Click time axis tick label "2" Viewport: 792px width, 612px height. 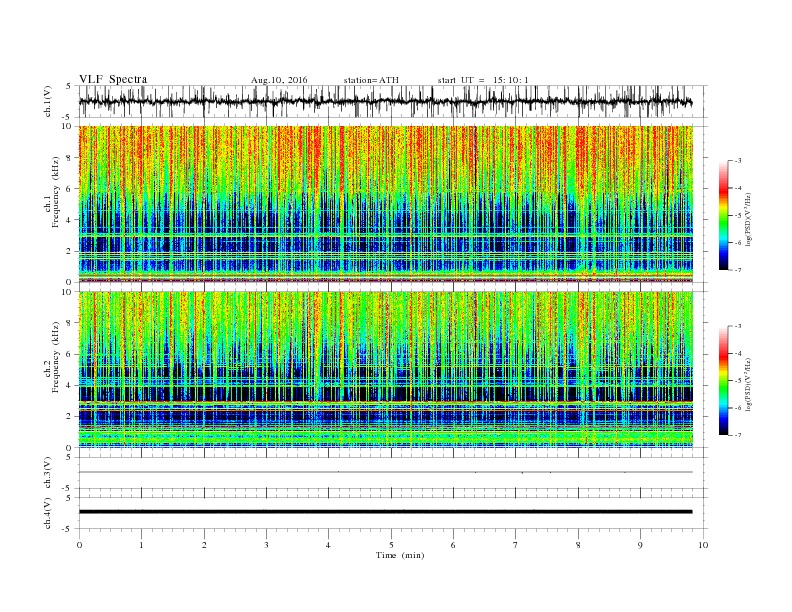click(x=204, y=545)
